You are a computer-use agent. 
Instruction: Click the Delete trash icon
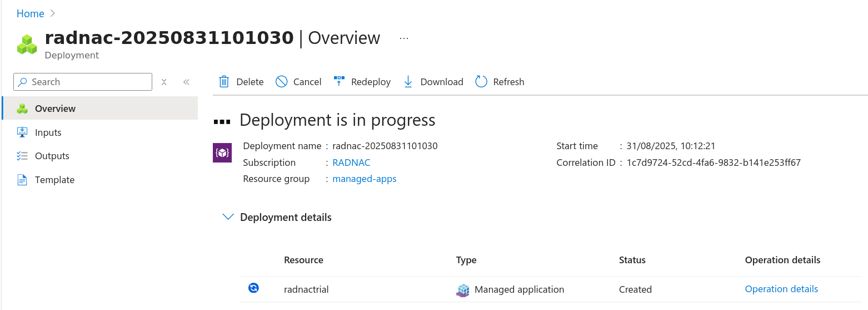click(x=224, y=82)
